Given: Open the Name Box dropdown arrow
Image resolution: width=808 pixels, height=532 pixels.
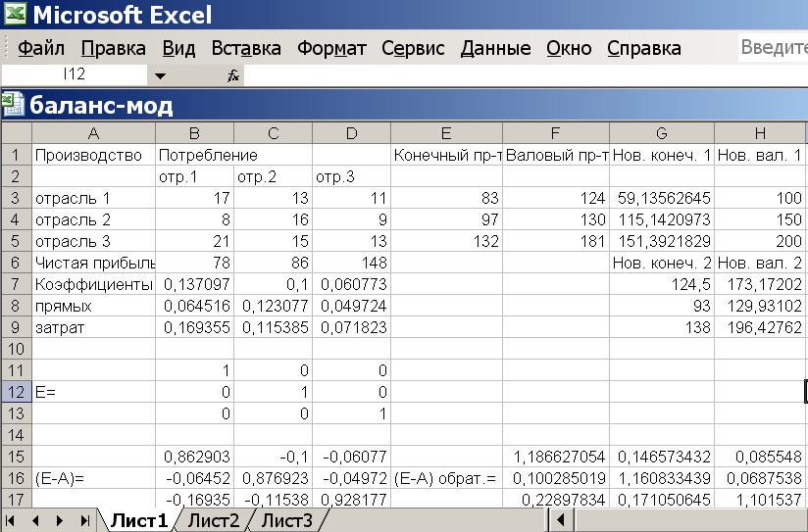Looking at the screenshot, I should [160, 75].
